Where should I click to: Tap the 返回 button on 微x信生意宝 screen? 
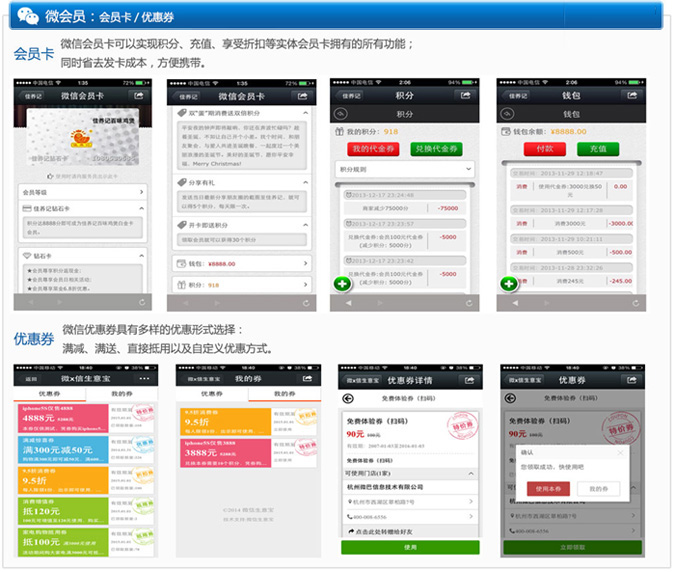[31, 379]
